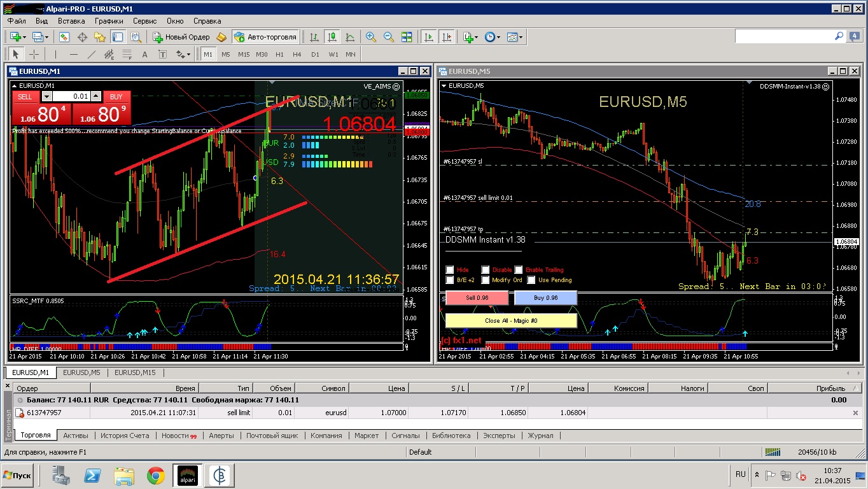Select the M15 timeframe button
The width and height of the screenshot is (868, 489).
click(244, 54)
